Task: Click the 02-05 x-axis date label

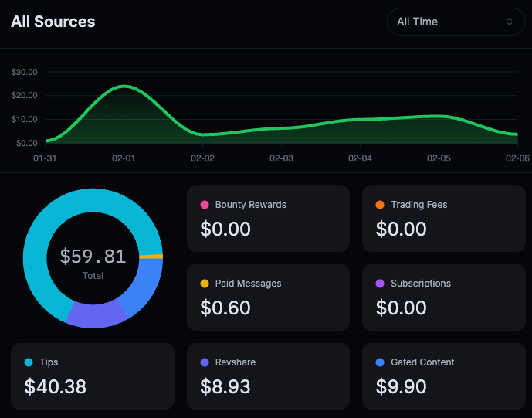Action: pos(439,158)
